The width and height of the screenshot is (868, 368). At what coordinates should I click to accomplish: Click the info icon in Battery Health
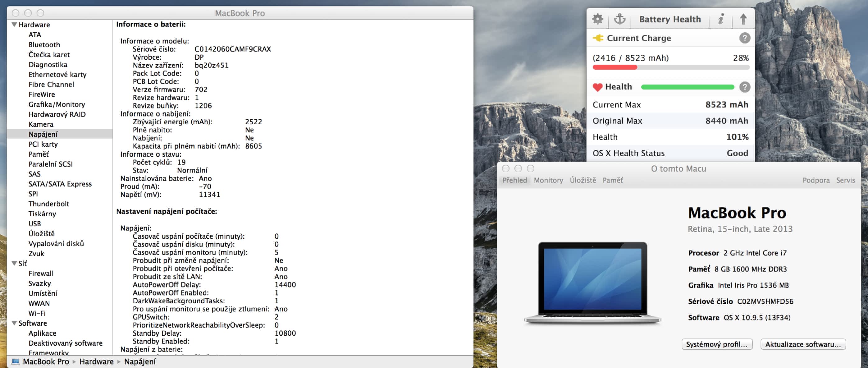pos(721,19)
